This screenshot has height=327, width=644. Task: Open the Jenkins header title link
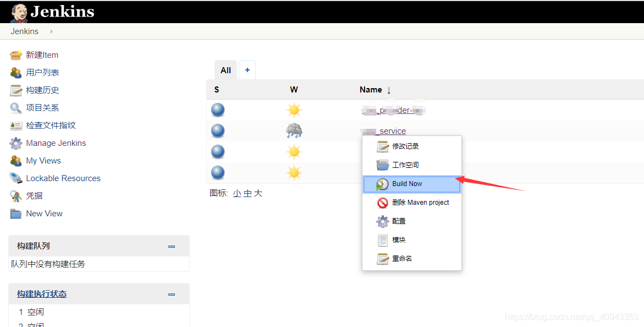click(x=63, y=12)
